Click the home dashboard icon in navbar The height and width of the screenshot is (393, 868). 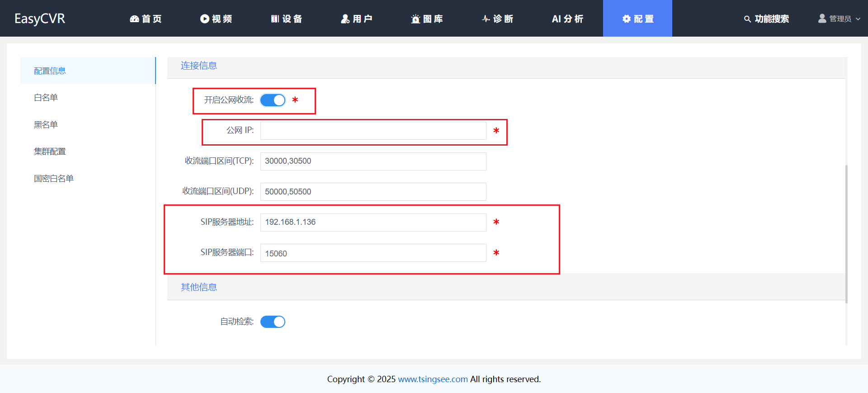click(x=134, y=19)
